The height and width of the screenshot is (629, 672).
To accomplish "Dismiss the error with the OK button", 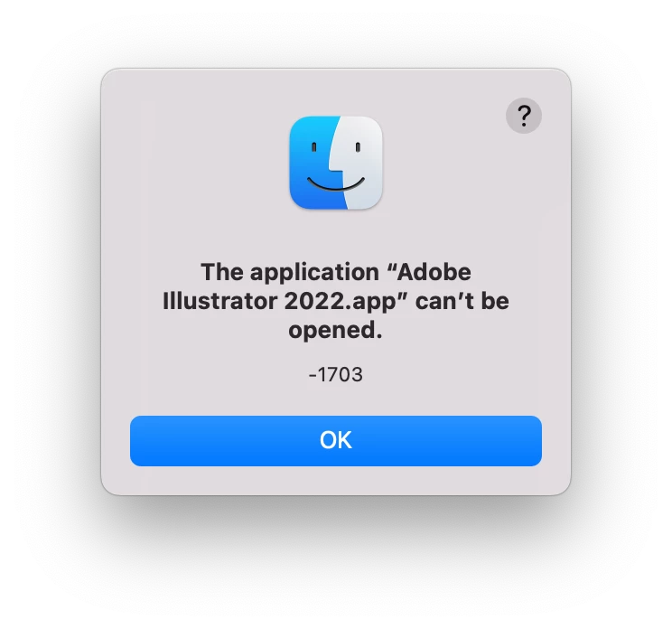I will click(336, 440).
